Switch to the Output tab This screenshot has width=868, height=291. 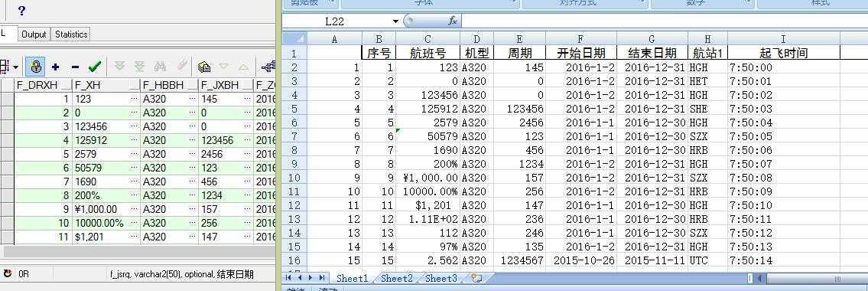(34, 34)
